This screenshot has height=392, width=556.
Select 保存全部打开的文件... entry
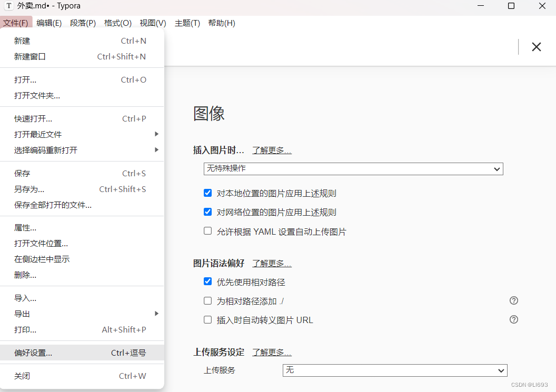tap(82, 205)
